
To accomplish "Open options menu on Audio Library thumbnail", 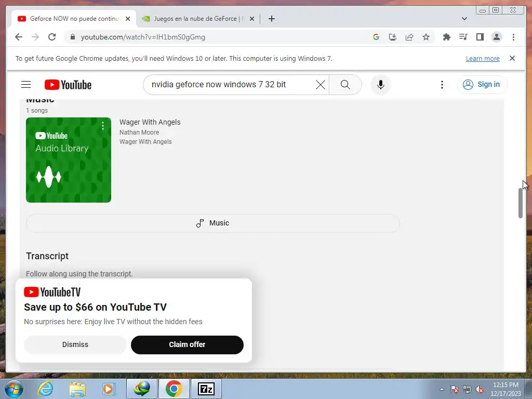I will pyautogui.click(x=103, y=126).
